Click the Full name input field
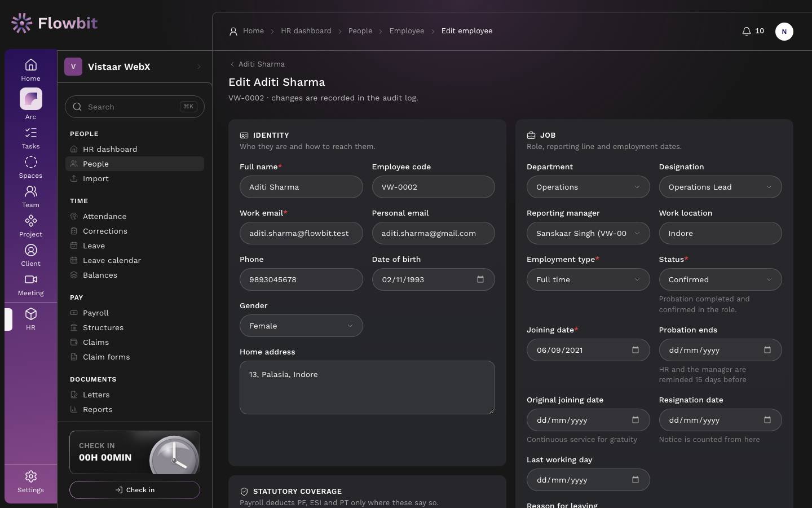 pyautogui.click(x=301, y=187)
